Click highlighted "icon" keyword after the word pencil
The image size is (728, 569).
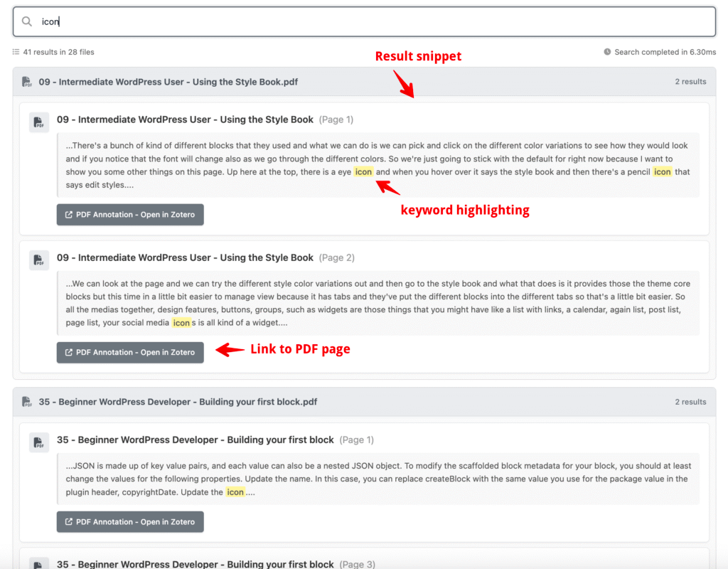(x=662, y=172)
